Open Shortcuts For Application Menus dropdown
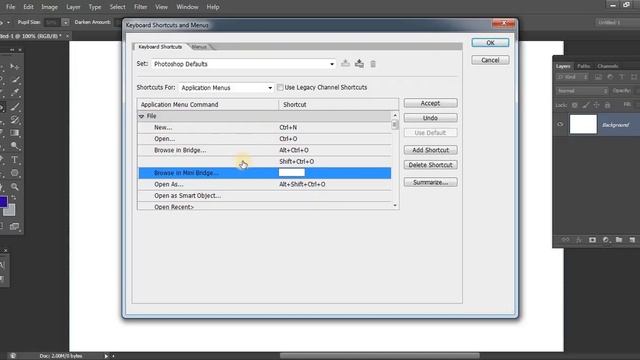The image size is (640, 360). [x=226, y=88]
